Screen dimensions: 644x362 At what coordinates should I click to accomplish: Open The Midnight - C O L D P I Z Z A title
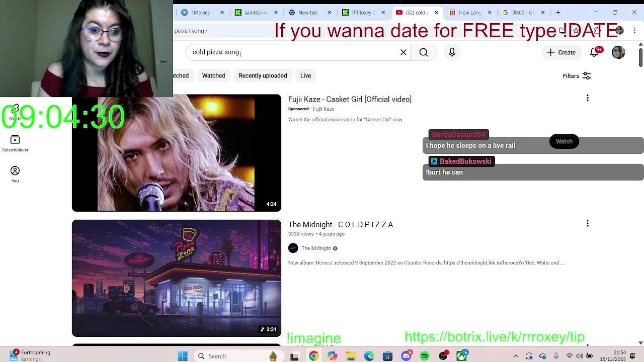click(341, 224)
